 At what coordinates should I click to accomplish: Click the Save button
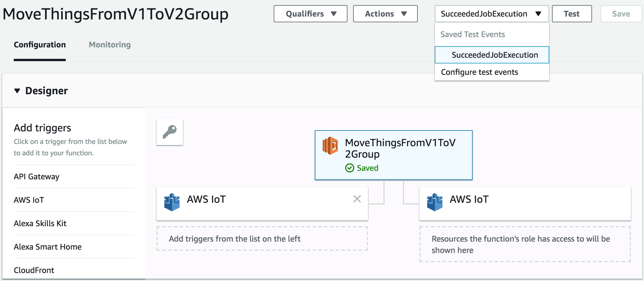coord(621,14)
